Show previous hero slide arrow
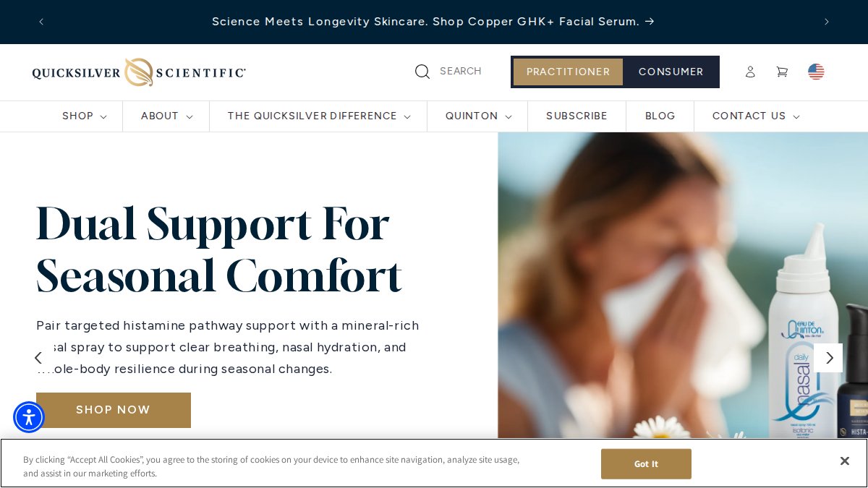Viewport: 868px width, 488px height. 38,358
